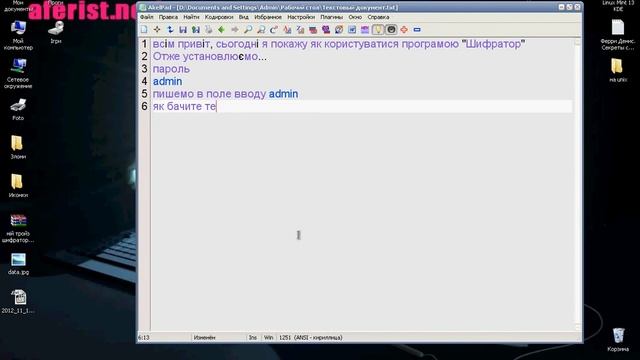Click the blue checkbox window icon

coord(352,29)
